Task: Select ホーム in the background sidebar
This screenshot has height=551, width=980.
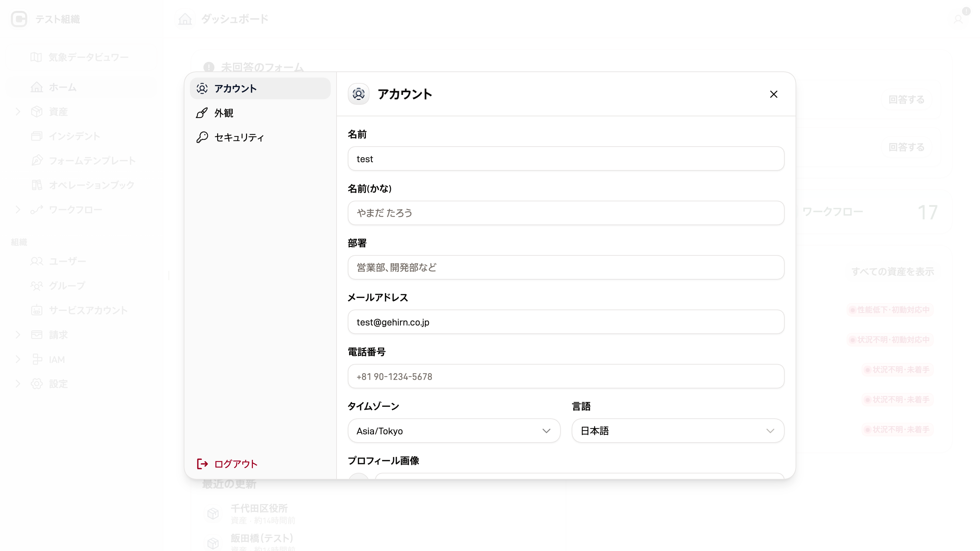Action: pyautogui.click(x=81, y=87)
